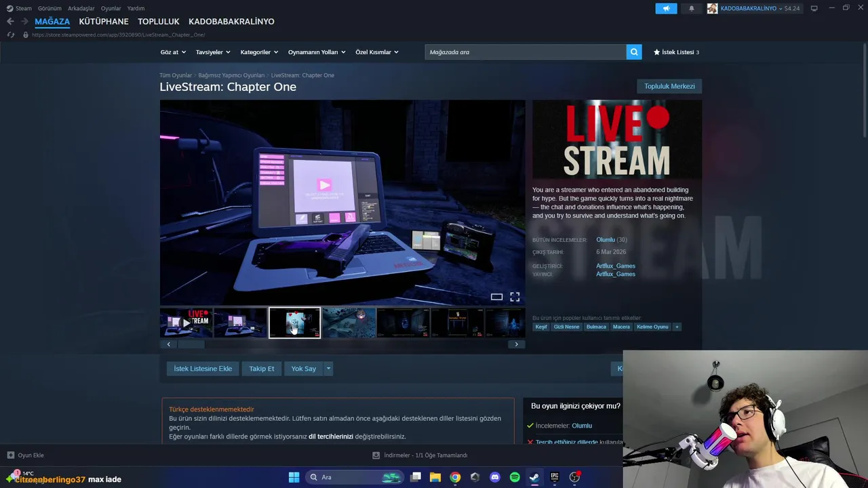Viewport: 868px width, 488px height.
Task: Click the Mağazada ara search field
Action: tap(526, 52)
